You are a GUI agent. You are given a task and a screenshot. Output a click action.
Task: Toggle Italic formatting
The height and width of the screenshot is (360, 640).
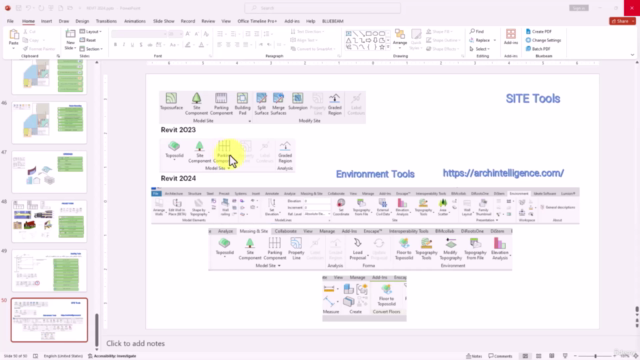124,45
